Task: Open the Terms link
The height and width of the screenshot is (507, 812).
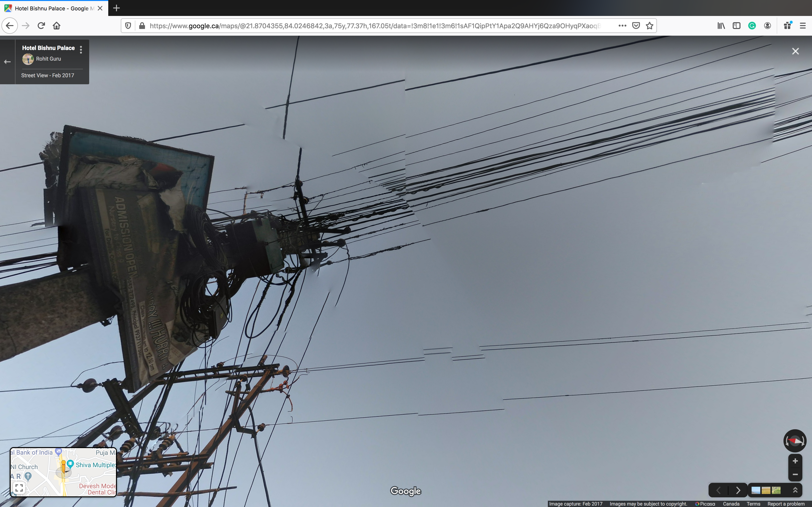Action: pos(753,504)
